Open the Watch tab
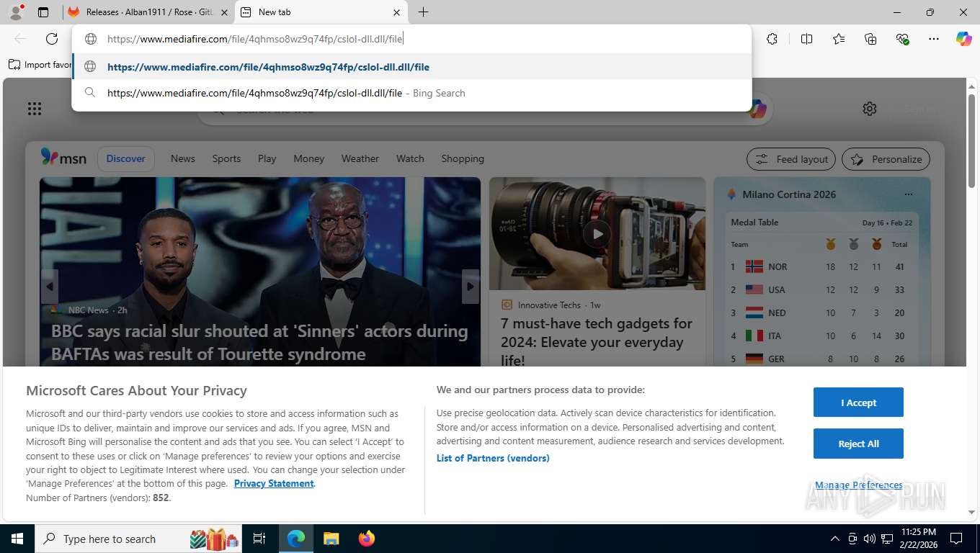980x553 pixels. coord(410,158)
